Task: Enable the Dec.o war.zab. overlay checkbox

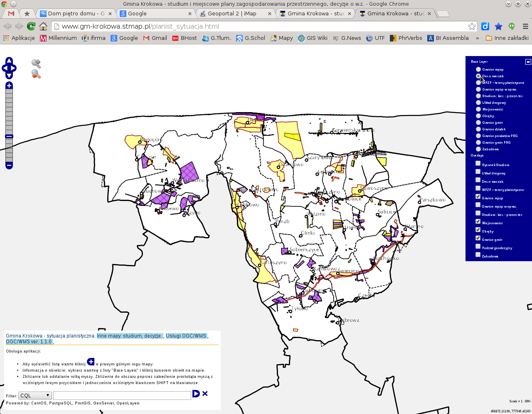Action: (x=478, y=180)
